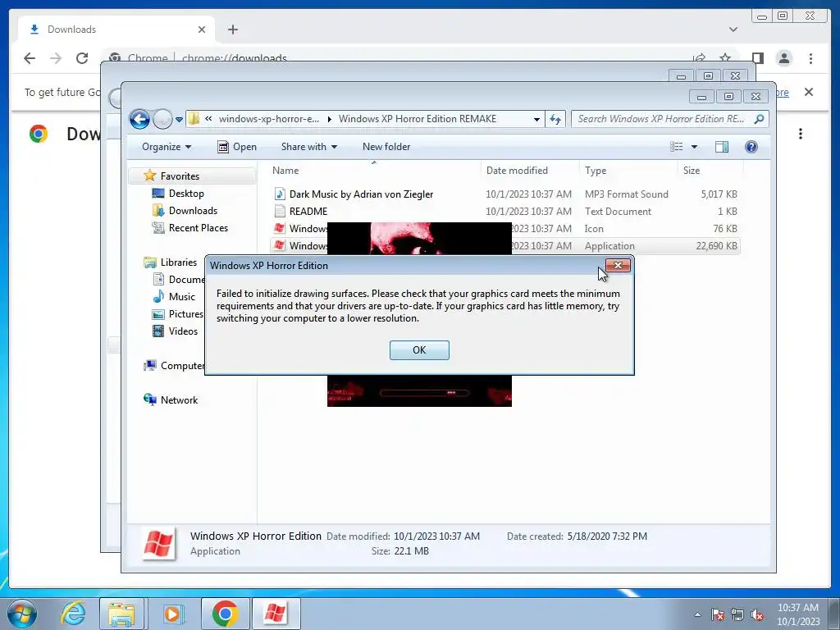Select Libraries in the navigation pane
Viewport: 840px width, 630px height.
178,262
